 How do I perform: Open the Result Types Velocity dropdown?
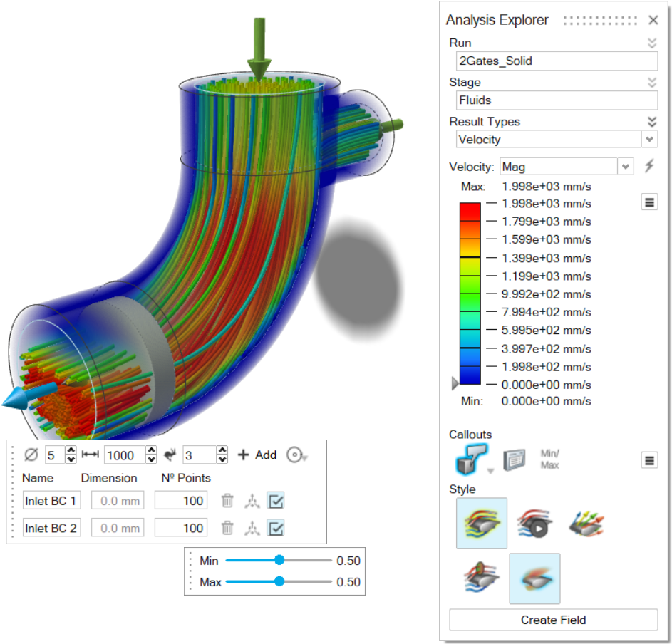[x=649, y=139]
